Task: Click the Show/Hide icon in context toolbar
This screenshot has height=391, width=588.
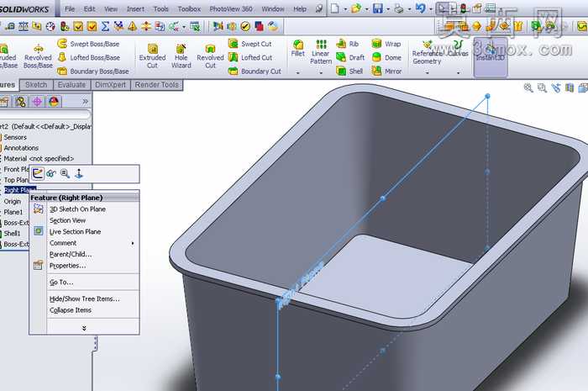Action: point(51,173)
